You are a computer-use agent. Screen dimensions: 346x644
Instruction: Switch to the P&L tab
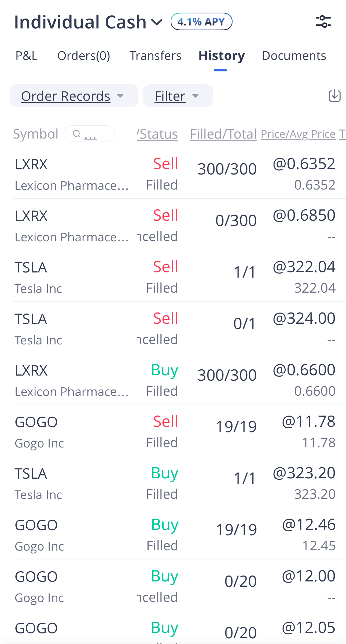27,56
